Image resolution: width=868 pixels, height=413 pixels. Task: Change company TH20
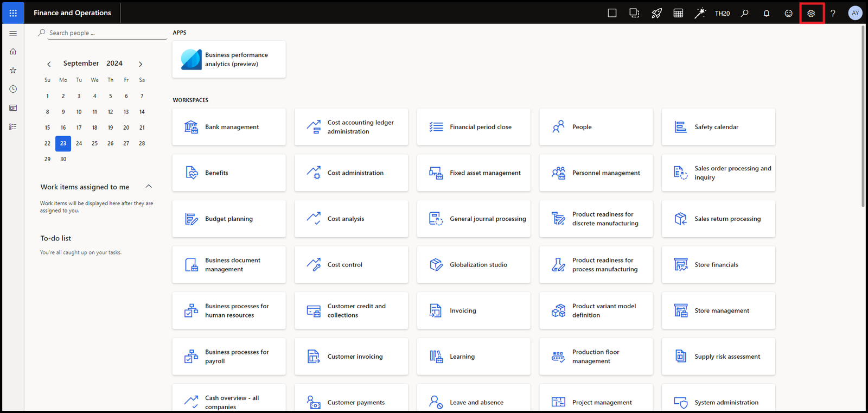point(722,14)
